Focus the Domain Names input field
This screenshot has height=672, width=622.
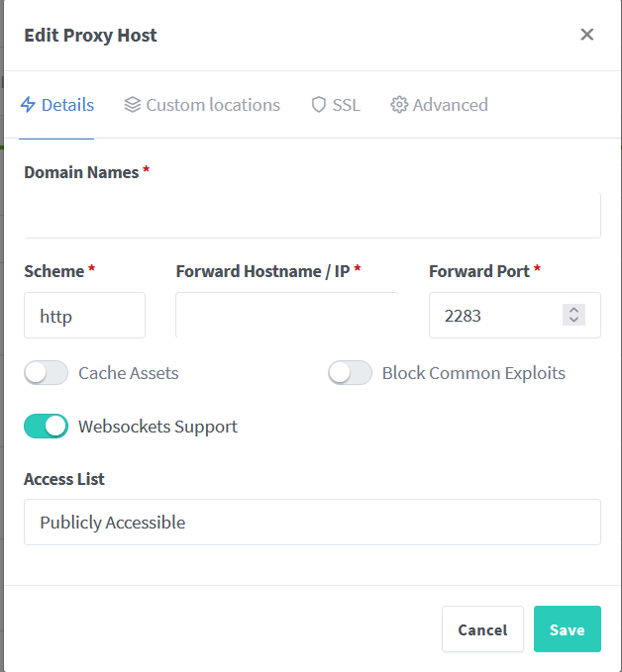click(x=312, y=215)
